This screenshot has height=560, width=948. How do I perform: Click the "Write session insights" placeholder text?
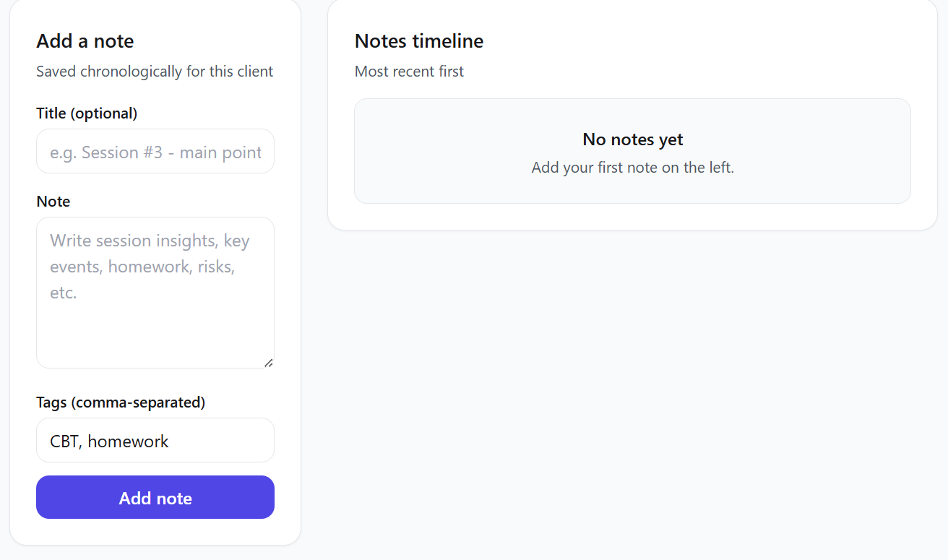150,241
